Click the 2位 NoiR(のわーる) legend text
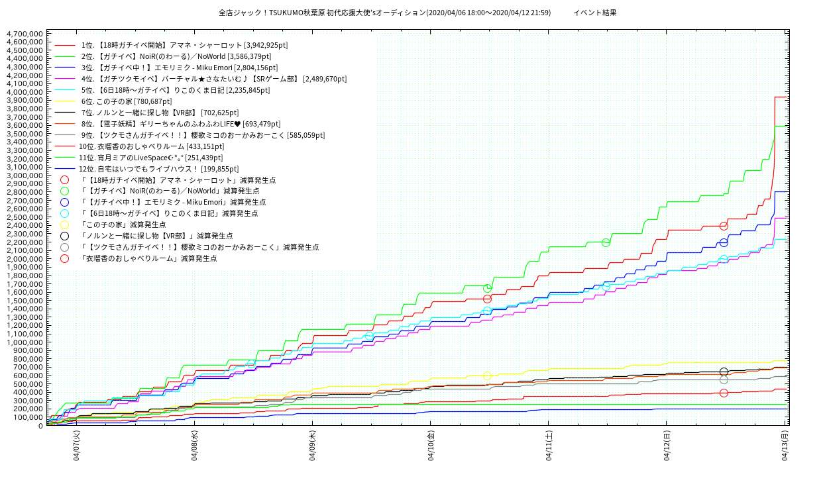 point(176,56)
